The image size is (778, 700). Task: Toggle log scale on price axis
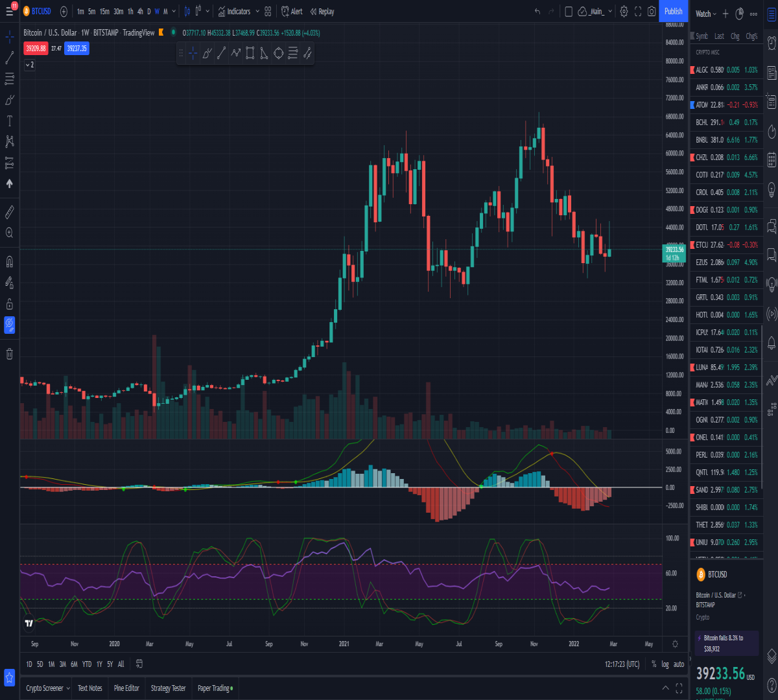click(665, 664)
